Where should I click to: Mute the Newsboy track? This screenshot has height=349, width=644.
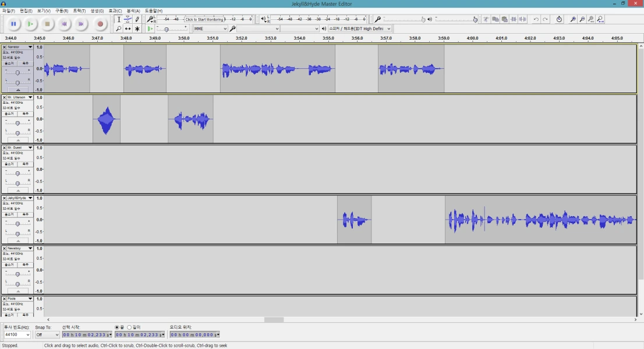tap(9, 265)
